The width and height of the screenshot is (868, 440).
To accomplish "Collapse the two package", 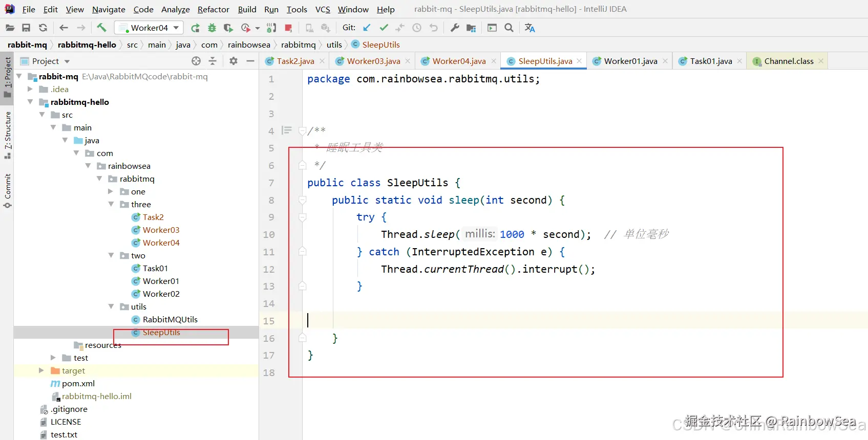I will [111, 255].
